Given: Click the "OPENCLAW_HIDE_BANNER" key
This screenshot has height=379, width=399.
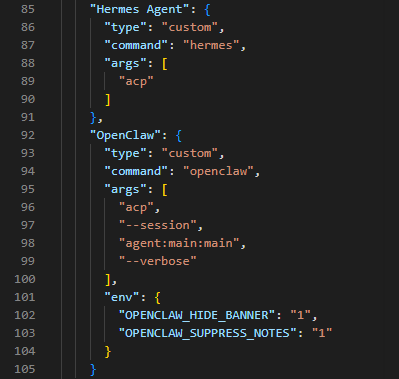Looking at the screenshot, I should 197,315.
